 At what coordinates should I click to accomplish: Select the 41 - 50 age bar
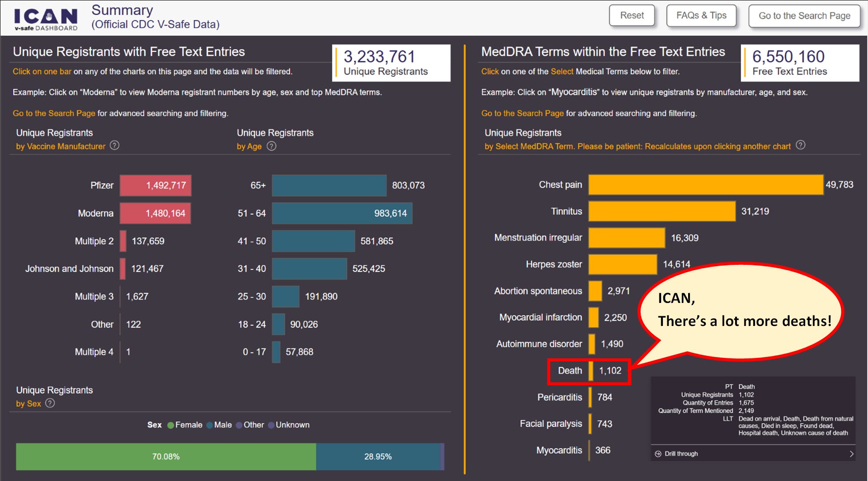[x=313, y=241]
